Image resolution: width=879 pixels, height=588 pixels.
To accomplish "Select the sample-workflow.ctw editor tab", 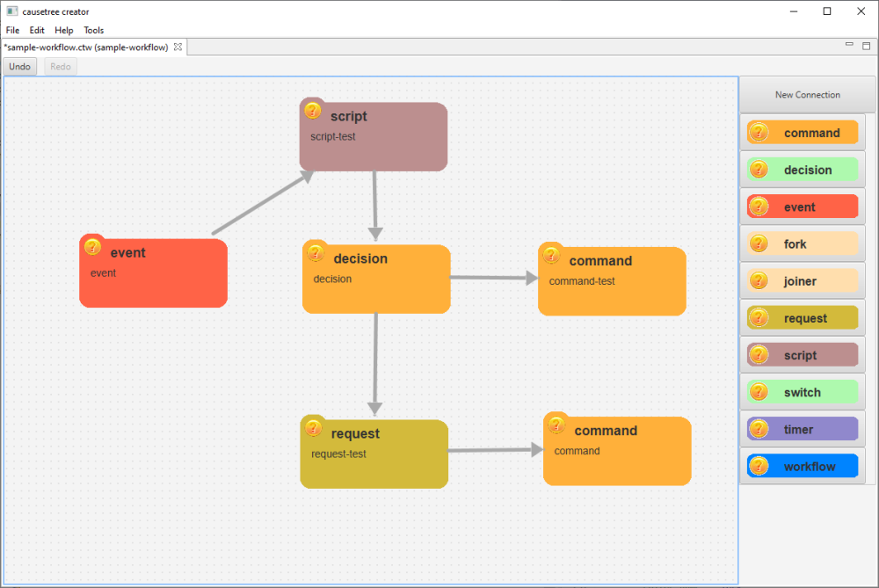I will (x=86, y=47).
